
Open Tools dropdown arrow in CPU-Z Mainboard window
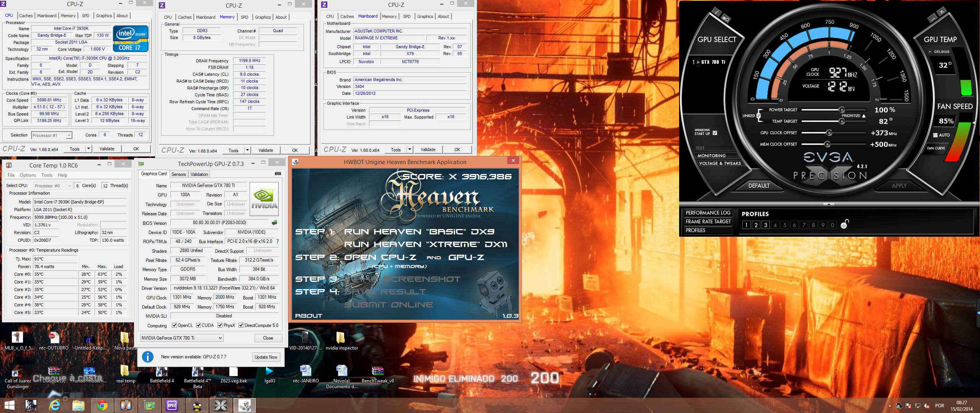click(x=410, y=150)
